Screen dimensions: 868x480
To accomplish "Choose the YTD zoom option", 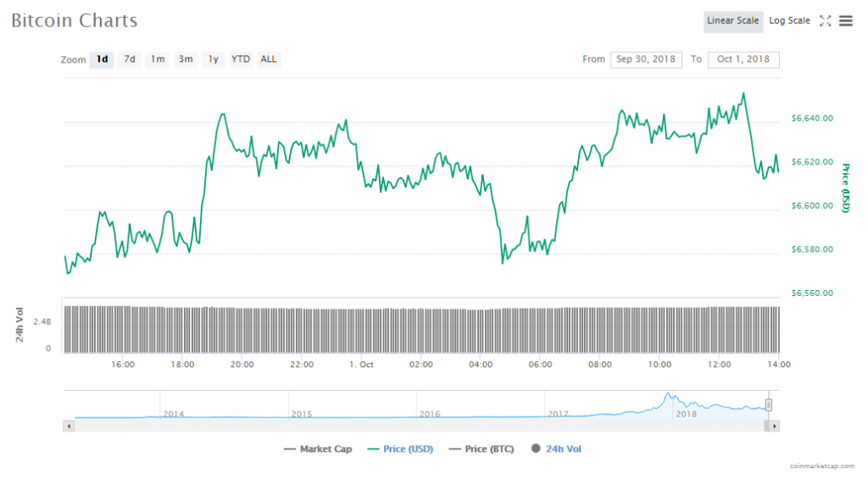I will [x=241, y=59].
